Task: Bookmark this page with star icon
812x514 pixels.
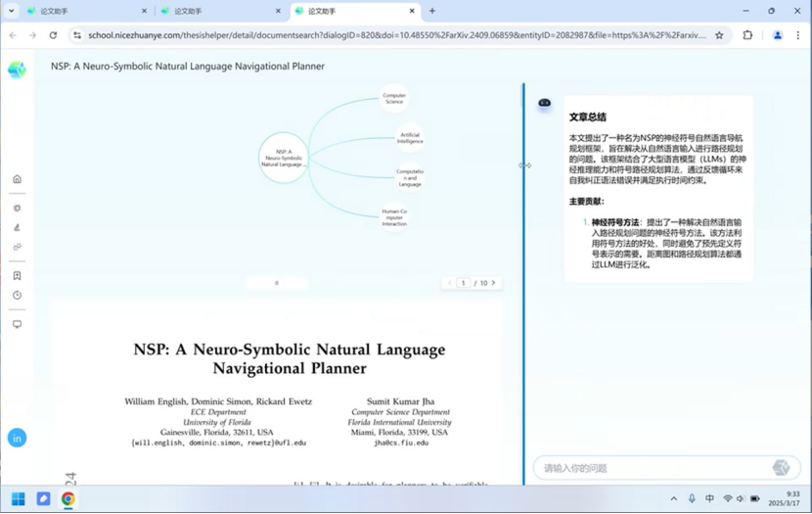Action: 719,35
